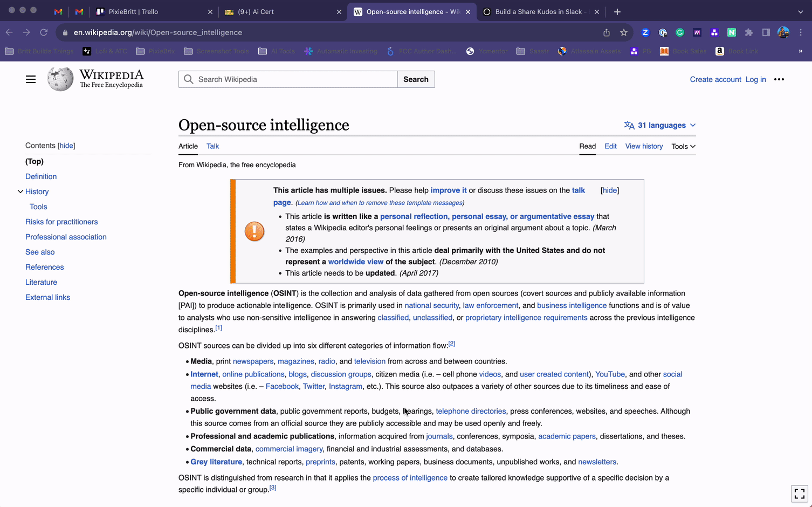Open the Lofi & ATC bookmark
The image size is (812, 507).
[x=105, y=51]
